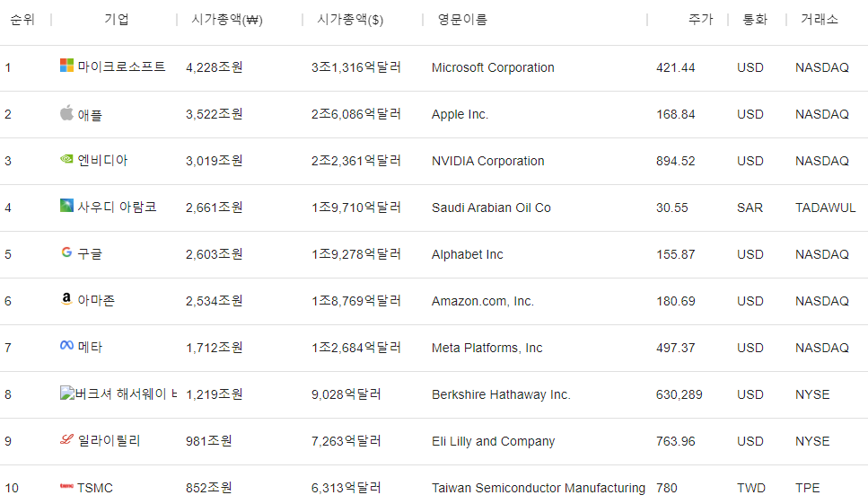This screenshot has width=868, height=504.
Task: Click the 3,522조원 market cap cell
Action: [x=215, y=114]
